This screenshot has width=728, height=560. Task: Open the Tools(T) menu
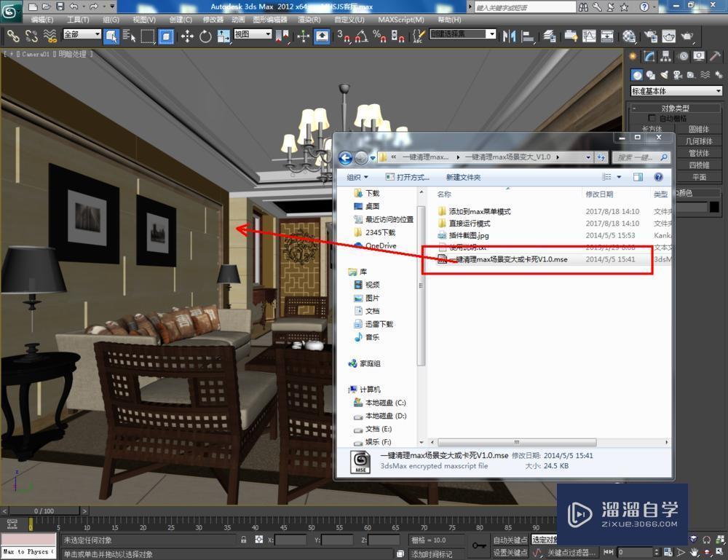(x=78, y=20)
